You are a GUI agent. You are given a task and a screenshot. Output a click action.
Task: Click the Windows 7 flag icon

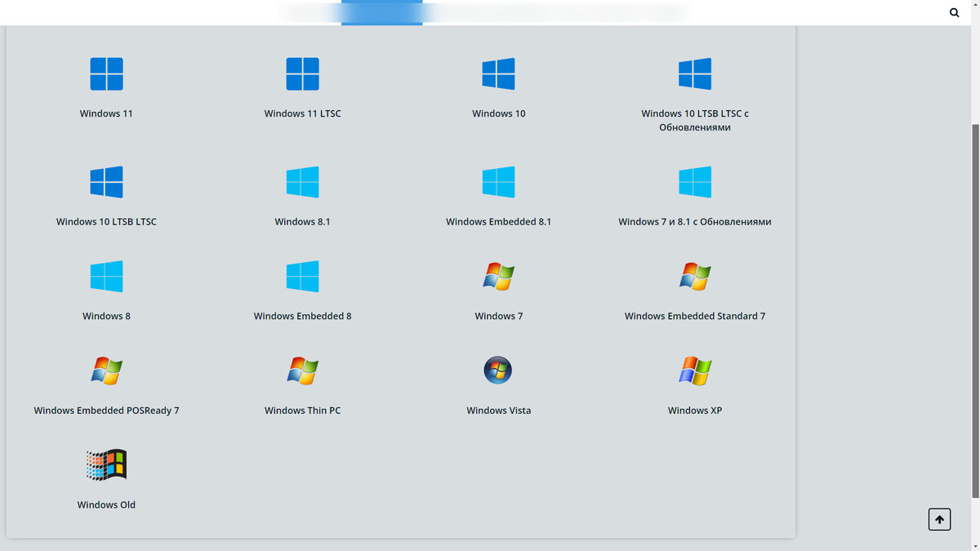[x=498, y=277]
